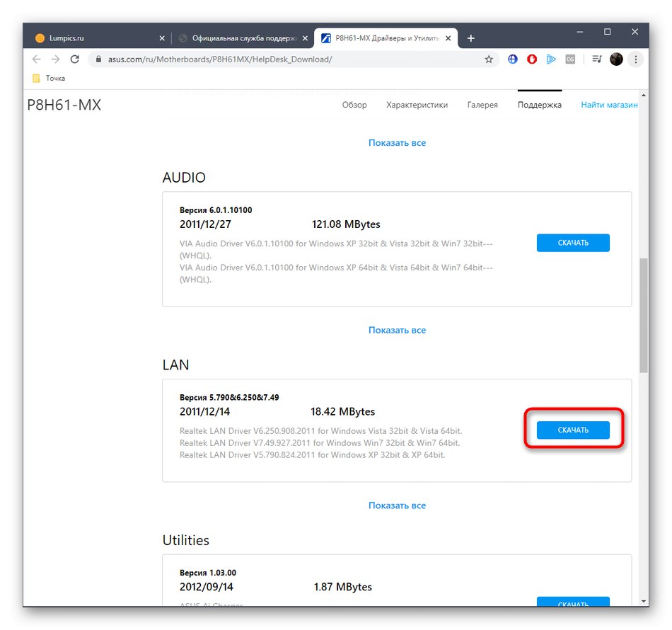Screen dimensions: 672x630
Task: Open the Поддержка tab on the ASUS page
Action: (539, 104)
